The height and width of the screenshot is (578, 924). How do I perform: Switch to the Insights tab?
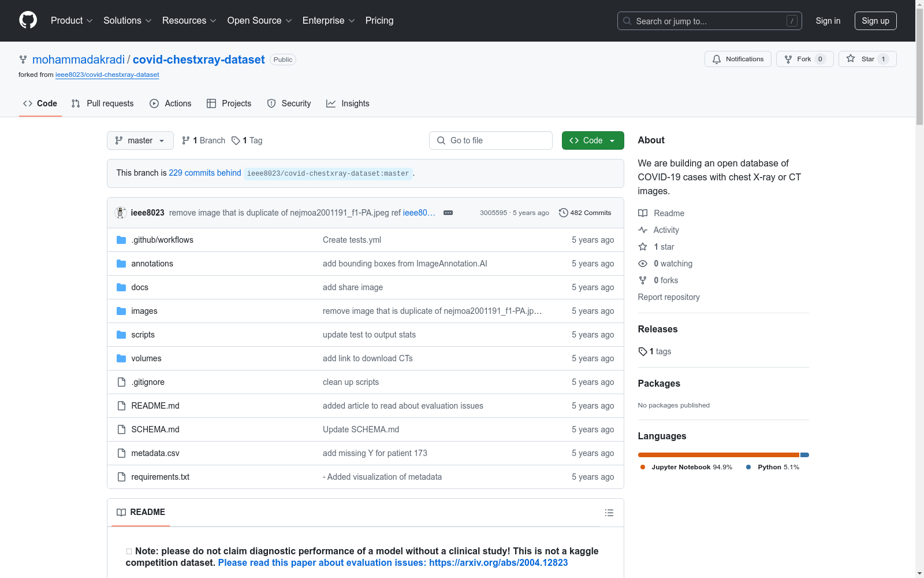(348, 103)
